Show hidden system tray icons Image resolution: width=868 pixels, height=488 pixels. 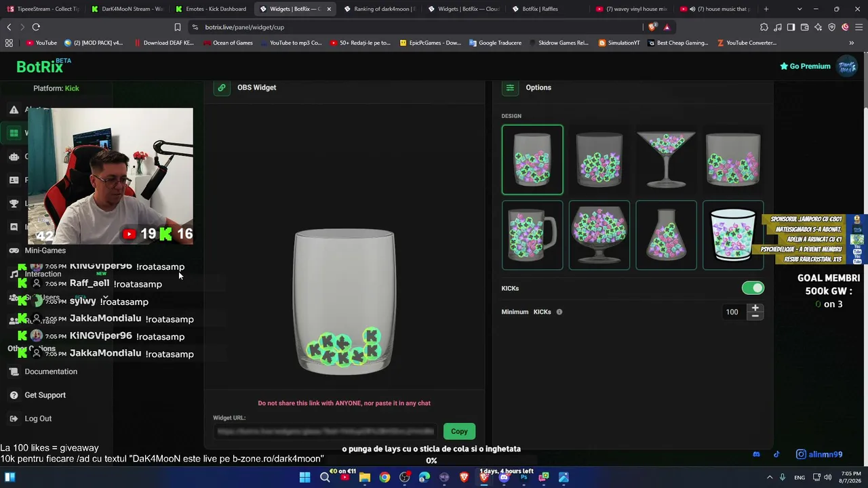[x=770, y=477]
